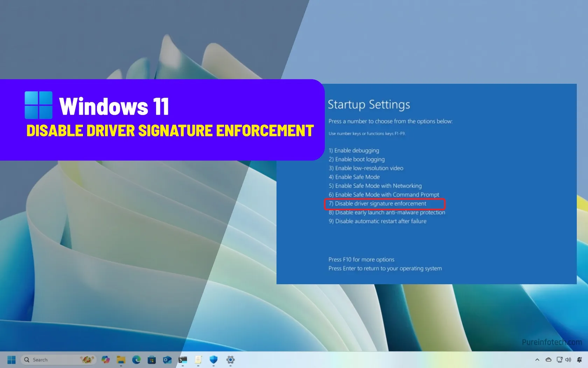588x368 pixels.
Task: Click the 'Windows 11' banner title
Action: (114, 106)
